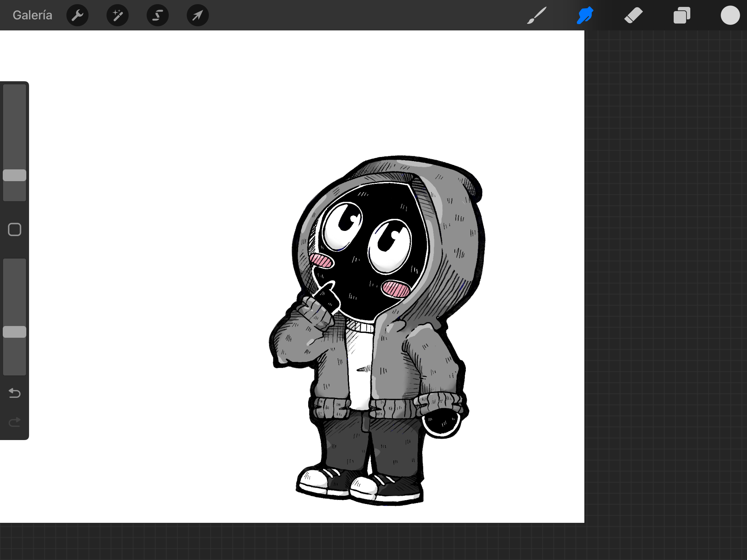Select the Eraser tool
Viewport: 747px width, 560px height.
coord(634,15)
